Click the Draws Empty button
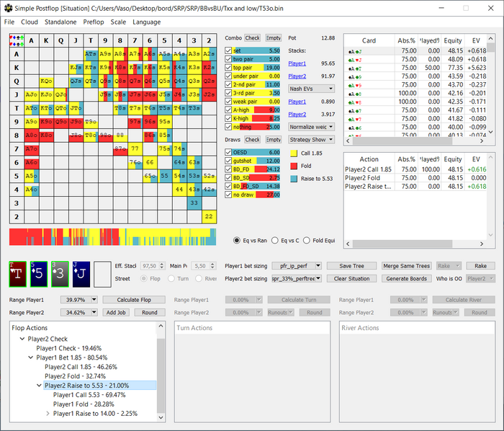The width and height of the screenshot is (504, 431). point(274,140)
